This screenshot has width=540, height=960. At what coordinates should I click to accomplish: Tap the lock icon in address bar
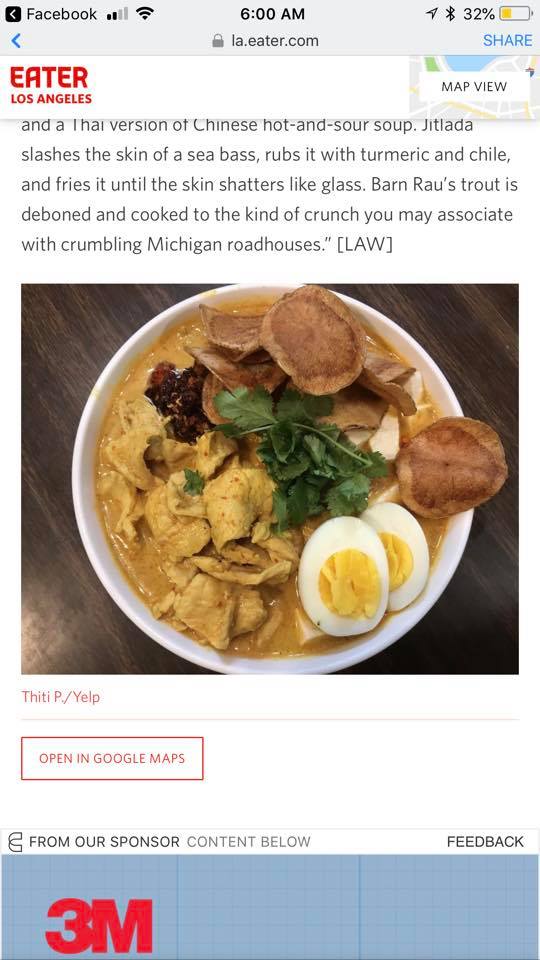(x=217, y=41)
